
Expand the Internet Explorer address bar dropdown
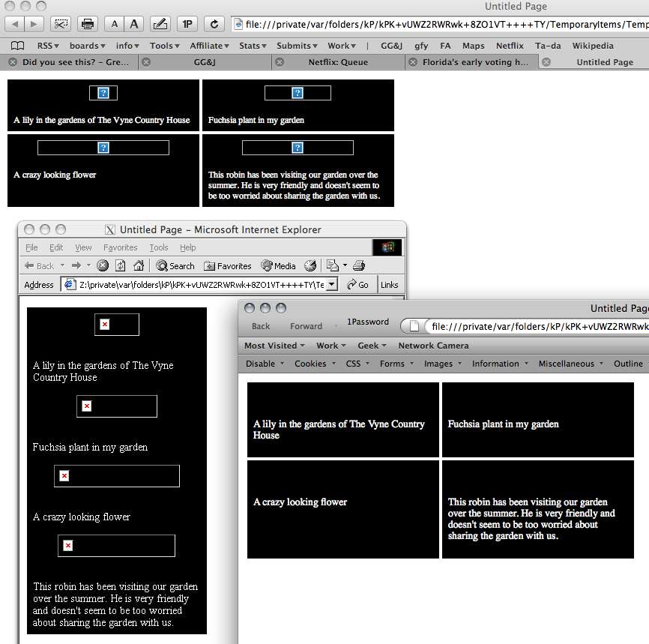[331, 284]
